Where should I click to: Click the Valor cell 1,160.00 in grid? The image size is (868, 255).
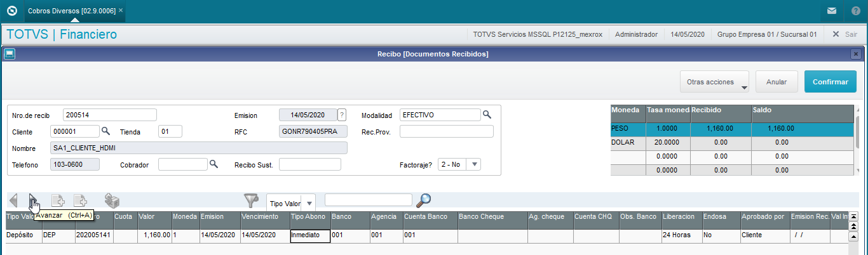[x=154, y=235]
